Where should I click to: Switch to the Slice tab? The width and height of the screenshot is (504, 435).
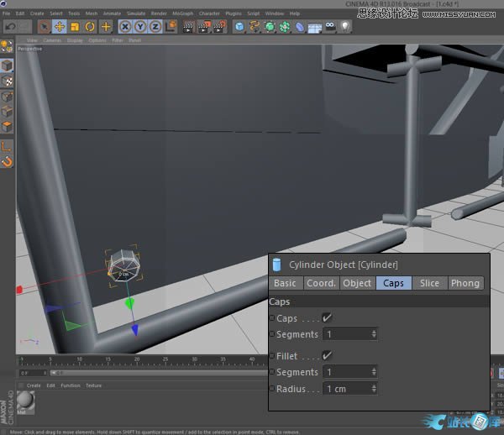(x=429, y=283)
